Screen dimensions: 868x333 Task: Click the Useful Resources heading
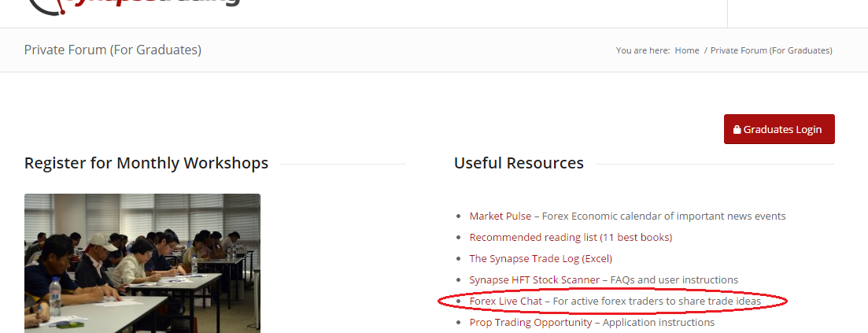(x=519, y=164)
